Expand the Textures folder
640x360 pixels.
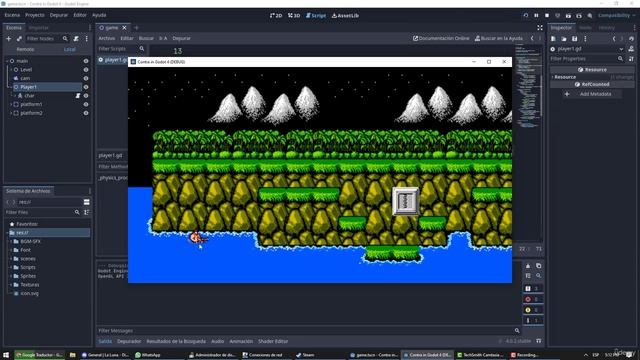11,284
